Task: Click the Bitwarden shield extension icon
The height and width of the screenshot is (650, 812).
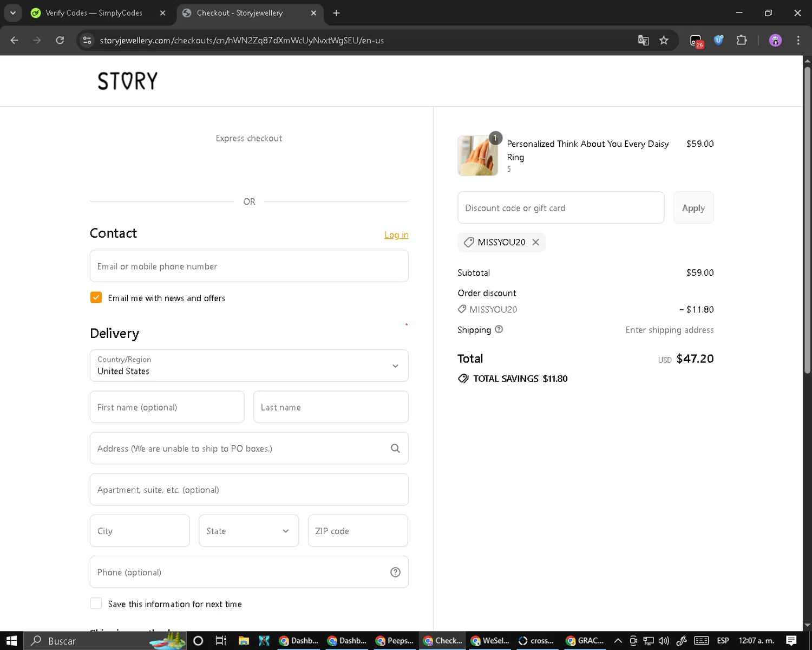Action: [x=719, y=40]
